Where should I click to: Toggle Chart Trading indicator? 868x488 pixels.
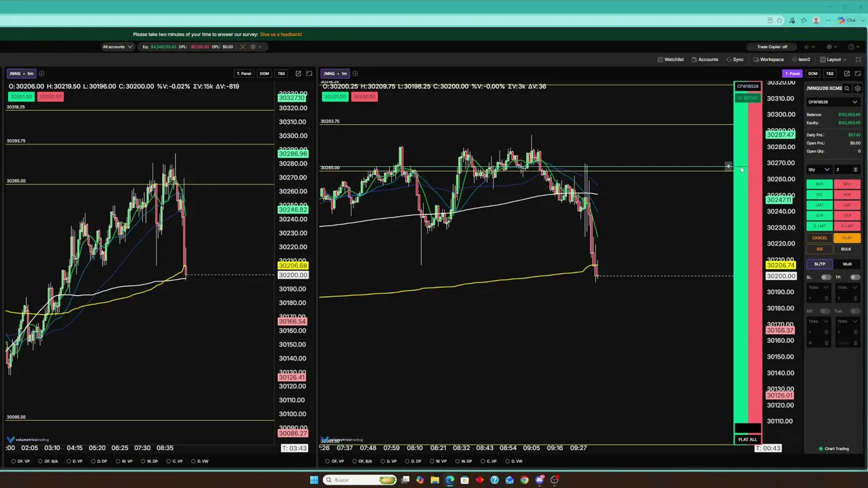834,449
